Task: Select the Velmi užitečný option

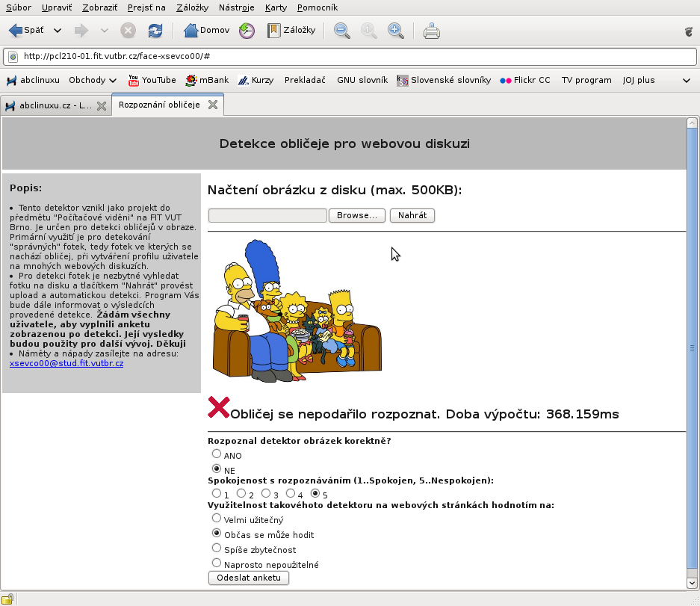Action: point(217,518)
